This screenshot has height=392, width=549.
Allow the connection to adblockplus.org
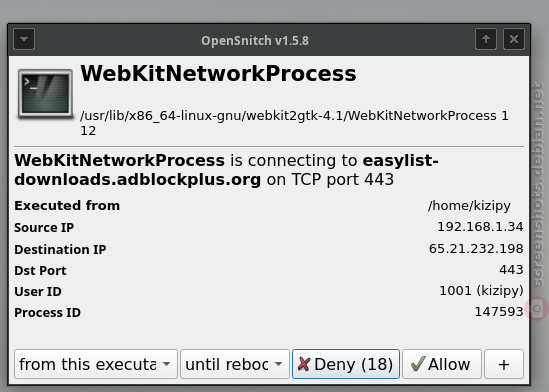[442, 364]
